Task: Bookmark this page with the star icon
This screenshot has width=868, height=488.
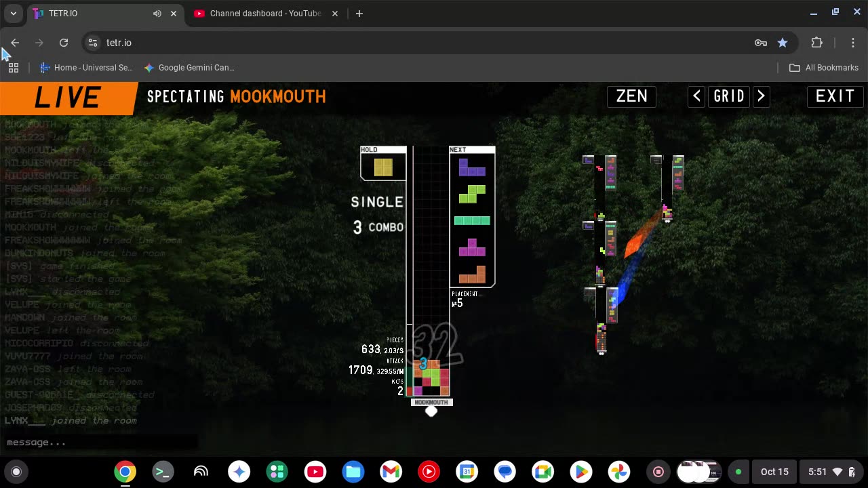Action: 783,43
